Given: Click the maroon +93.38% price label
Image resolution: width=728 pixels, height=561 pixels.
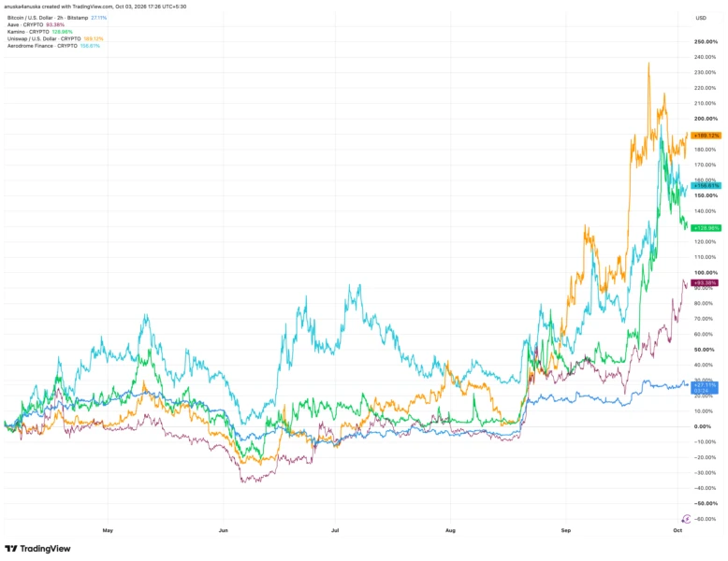Looking at the screenshot, I should pyautogui.click(x=705, y=282).
